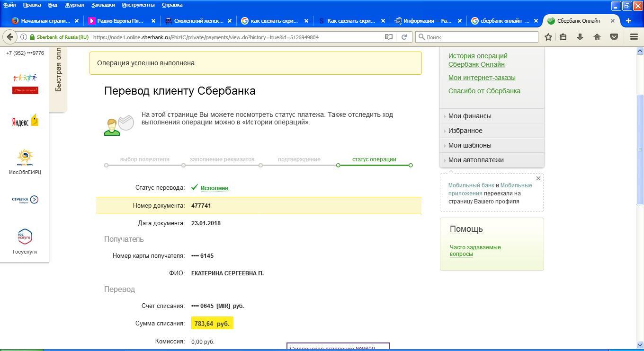Open the downloads arrow icon

(x=580, y=37)
